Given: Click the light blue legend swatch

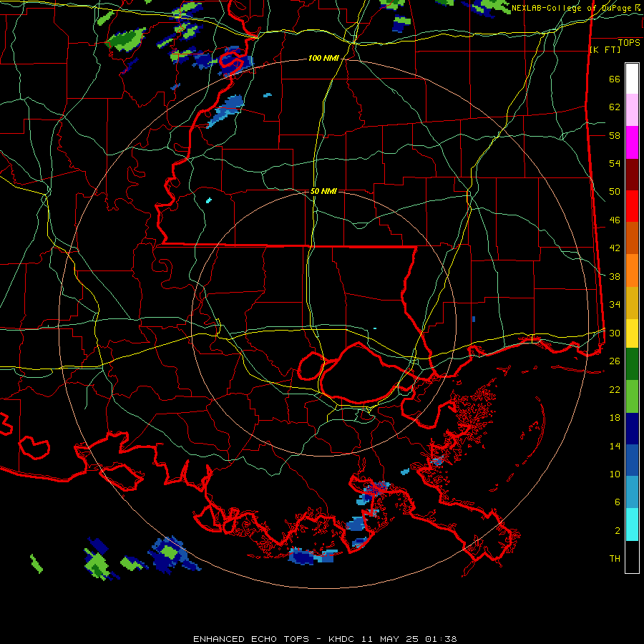Looking at the screenshot, I should 632,492.
